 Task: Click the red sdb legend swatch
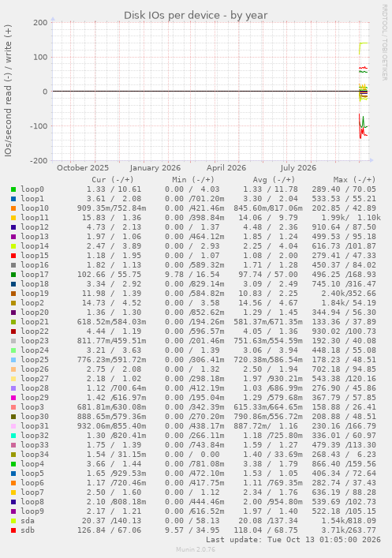13,530
